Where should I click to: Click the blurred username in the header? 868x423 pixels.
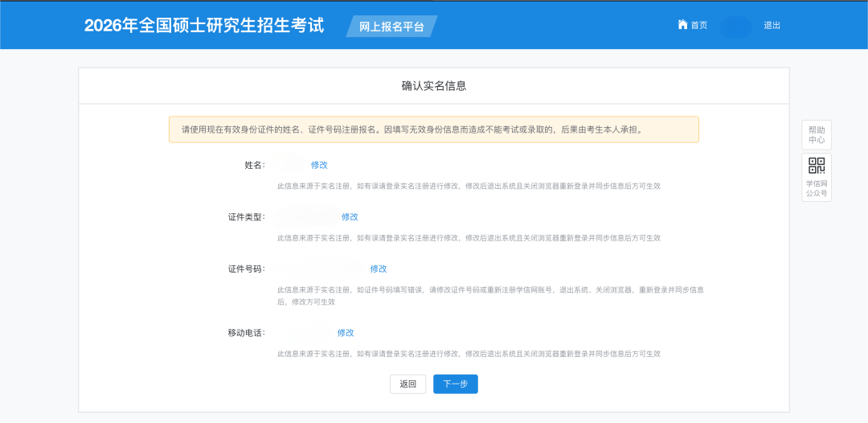[736, 27]
